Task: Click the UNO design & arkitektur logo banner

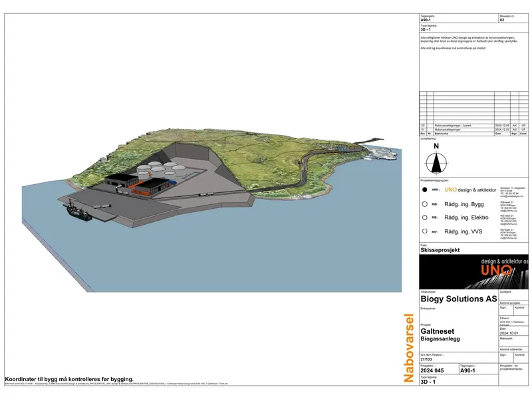Action: pos(473,272)
